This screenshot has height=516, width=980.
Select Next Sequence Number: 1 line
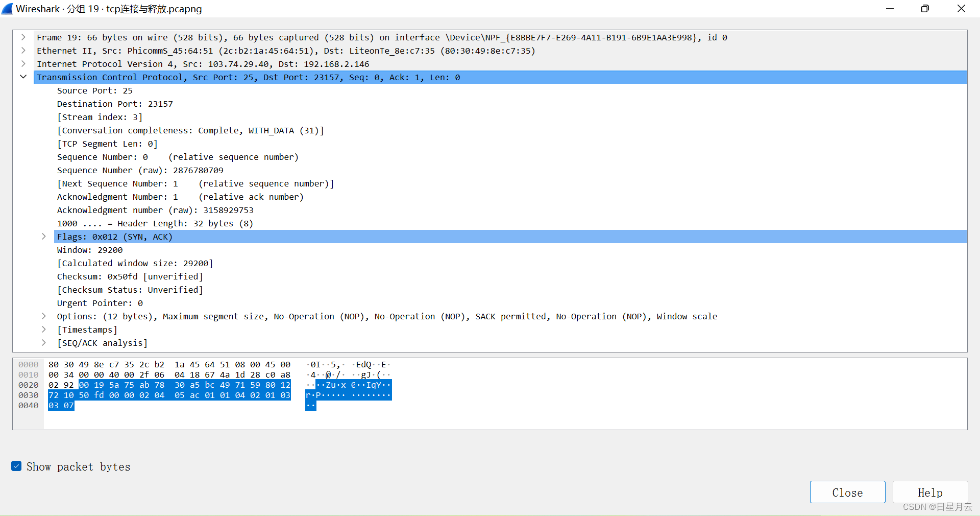pos(195,183)
